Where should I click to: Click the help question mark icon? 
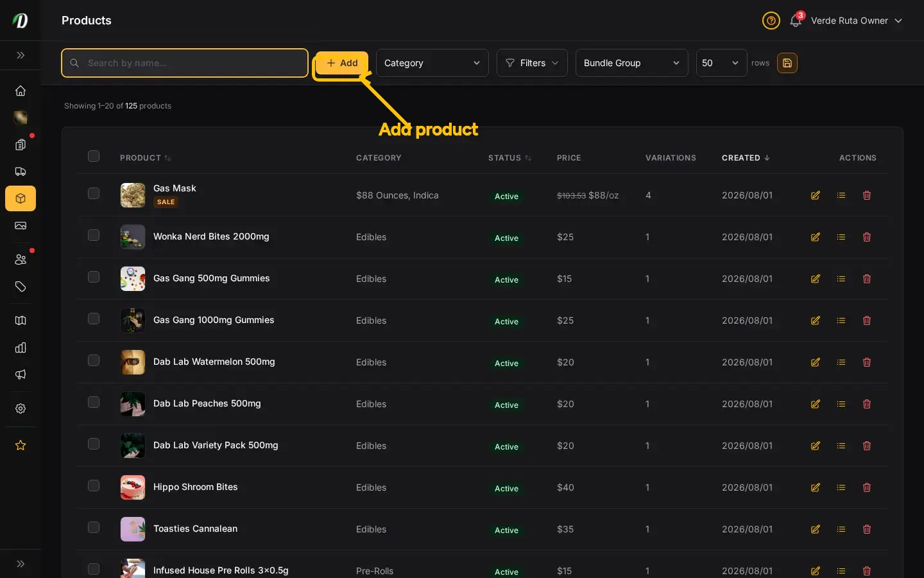click(x=771, y=21)
